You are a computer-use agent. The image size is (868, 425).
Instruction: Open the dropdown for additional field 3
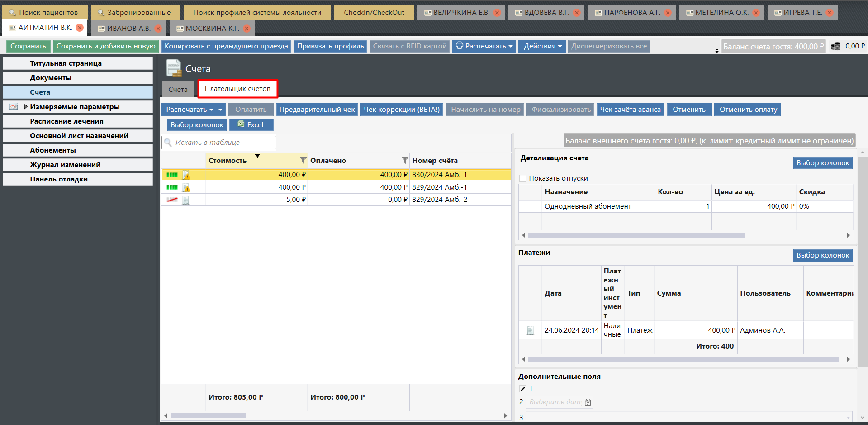pos(848,417)
